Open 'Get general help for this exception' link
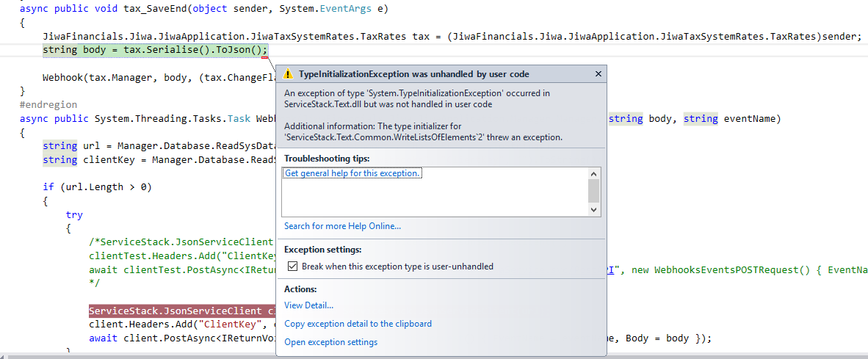 352,173
